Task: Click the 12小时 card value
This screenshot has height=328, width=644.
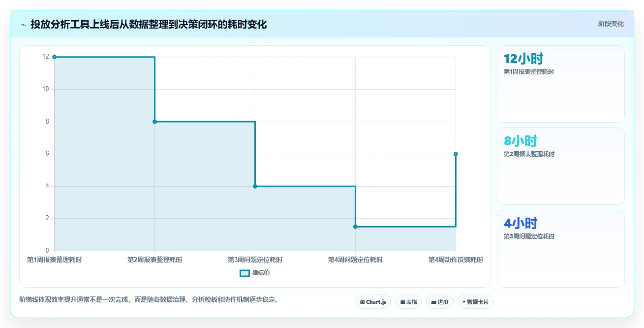Action: coord(523,59)
